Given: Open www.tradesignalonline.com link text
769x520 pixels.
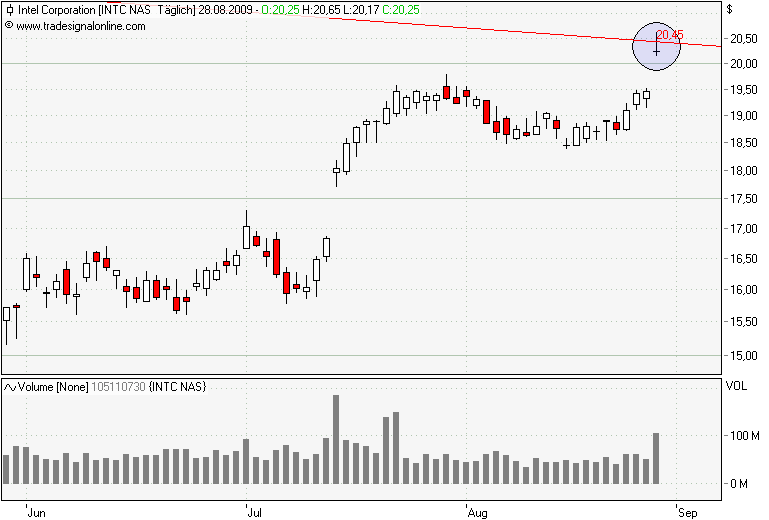Looking at the screenshot, I should pos(81,26).
